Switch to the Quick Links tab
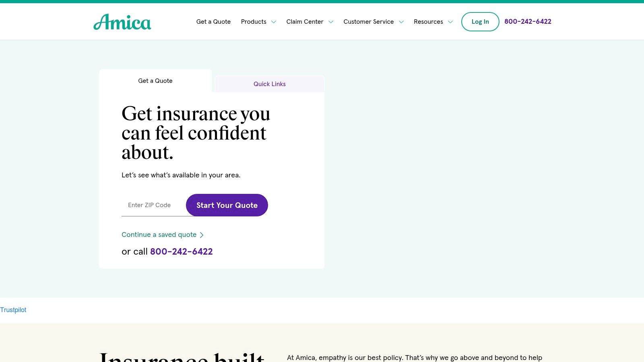Viewport: 644px width, 362px height. tap(270, 84)
